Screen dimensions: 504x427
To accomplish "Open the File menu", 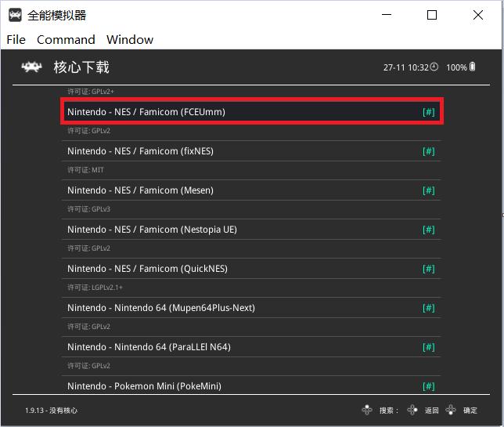I will pyautogui.click(x=16, y=40).
